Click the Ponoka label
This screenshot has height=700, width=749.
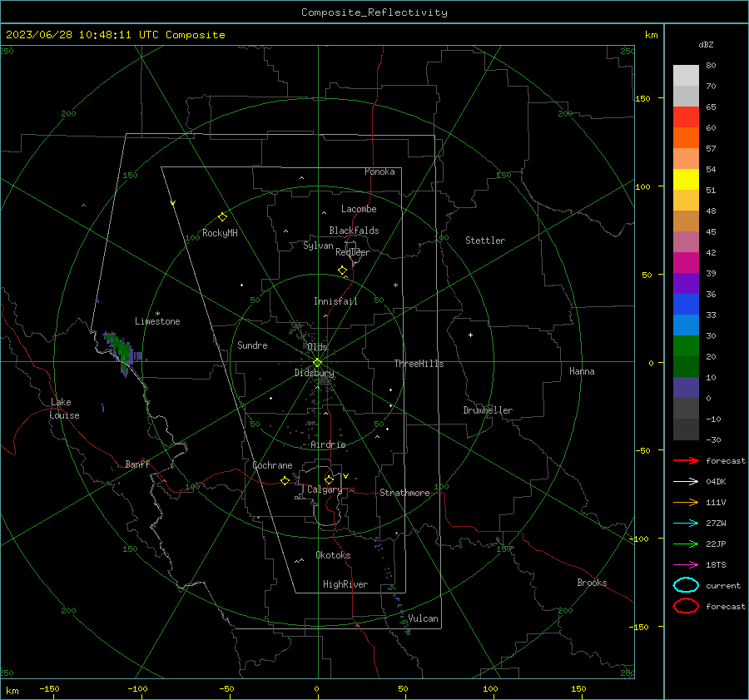coord(379,171)
